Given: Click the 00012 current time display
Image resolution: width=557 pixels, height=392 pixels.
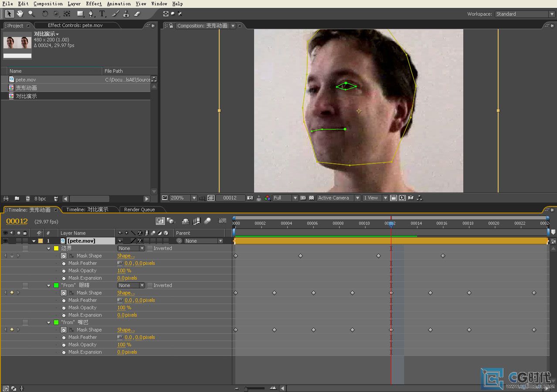Looking at the screenshot, I should [17, 221].
